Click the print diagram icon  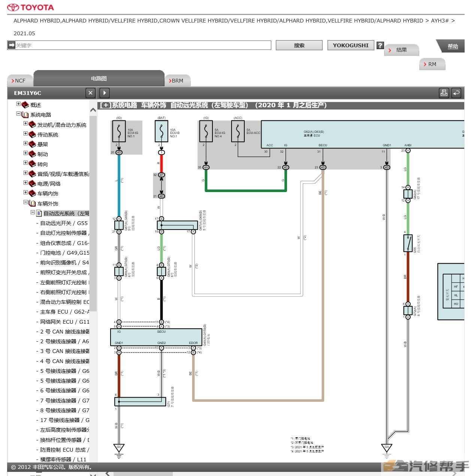click(444, 93)
